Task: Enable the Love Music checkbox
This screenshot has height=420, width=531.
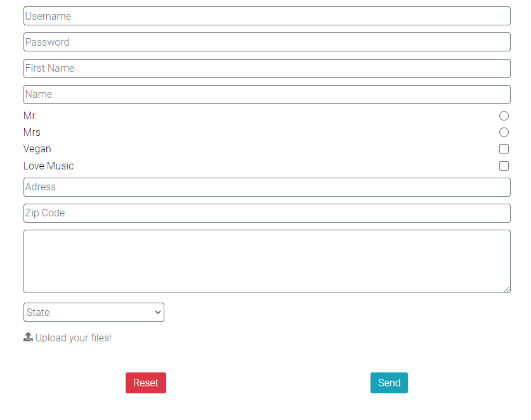Action: 504,166
